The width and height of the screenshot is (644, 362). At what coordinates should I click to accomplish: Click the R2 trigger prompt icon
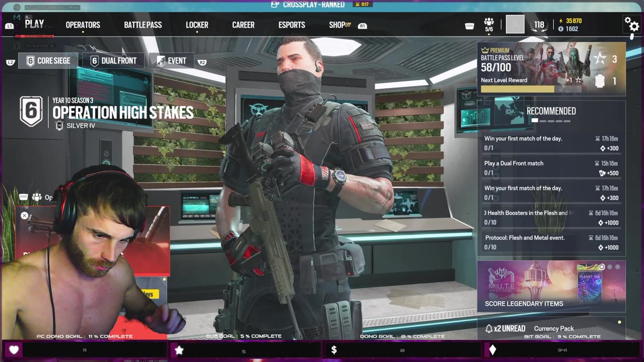[202, 62]
